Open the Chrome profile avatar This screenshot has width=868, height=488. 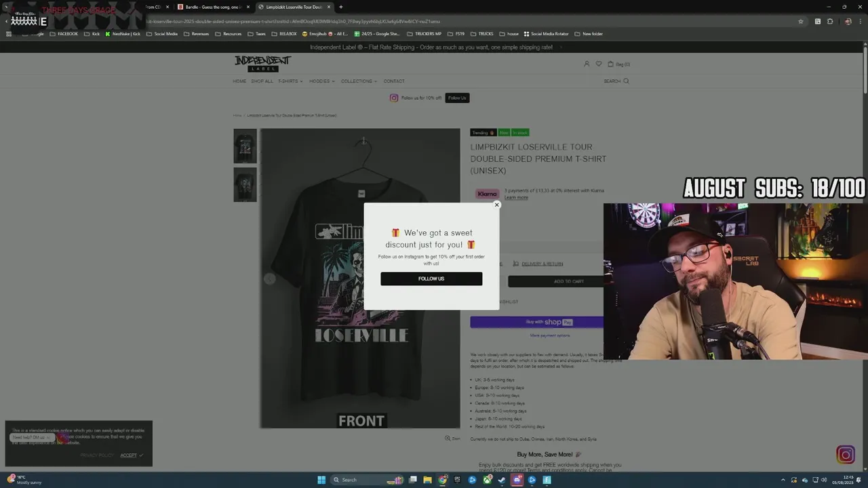pyautogui.click(x=848, y=21)
